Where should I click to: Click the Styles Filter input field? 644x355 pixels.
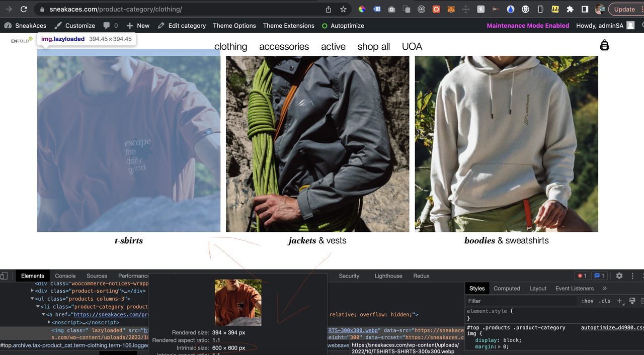click(521, 301)
